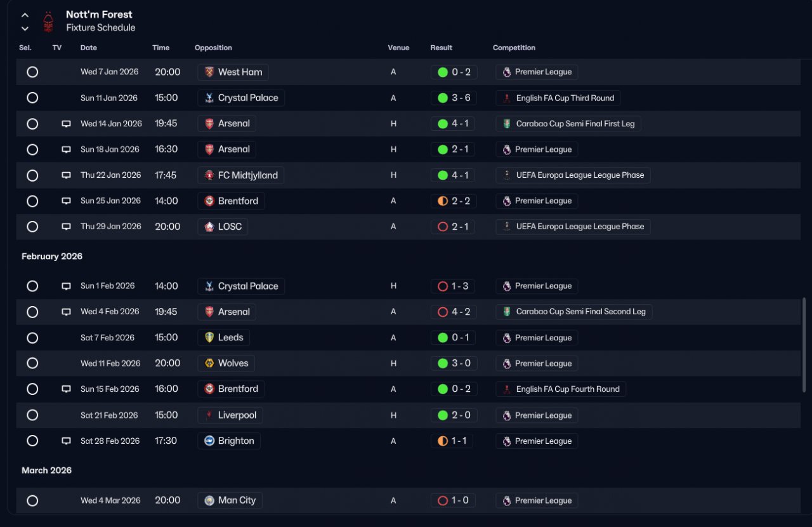Select the West Ham fixture radio button

click(32, 72)
